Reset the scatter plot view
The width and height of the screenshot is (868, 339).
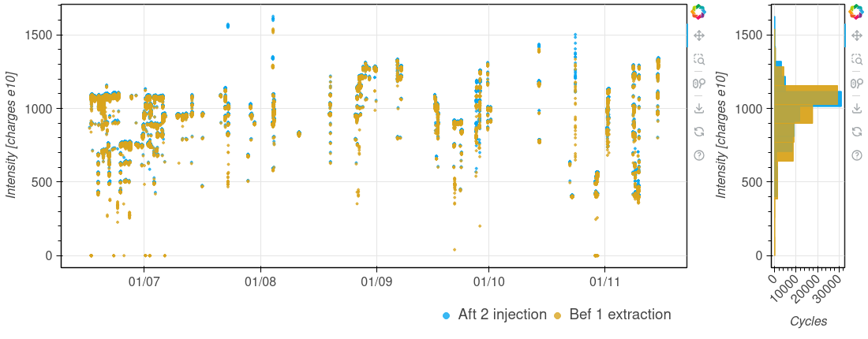pos(698,131)
